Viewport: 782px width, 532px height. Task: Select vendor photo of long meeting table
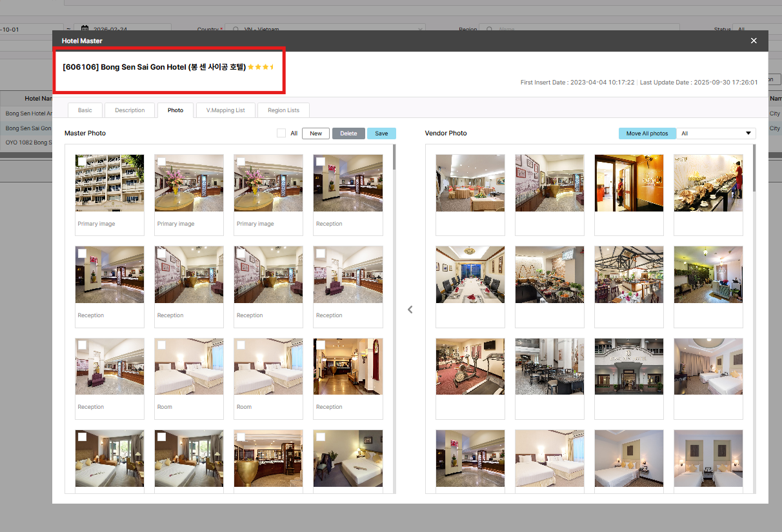pos(470,275)
